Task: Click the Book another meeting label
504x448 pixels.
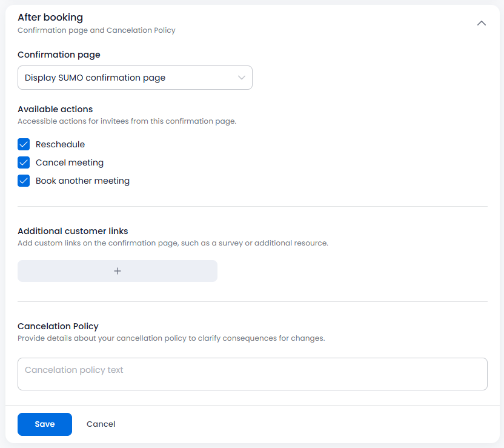Action: [82, 181]
